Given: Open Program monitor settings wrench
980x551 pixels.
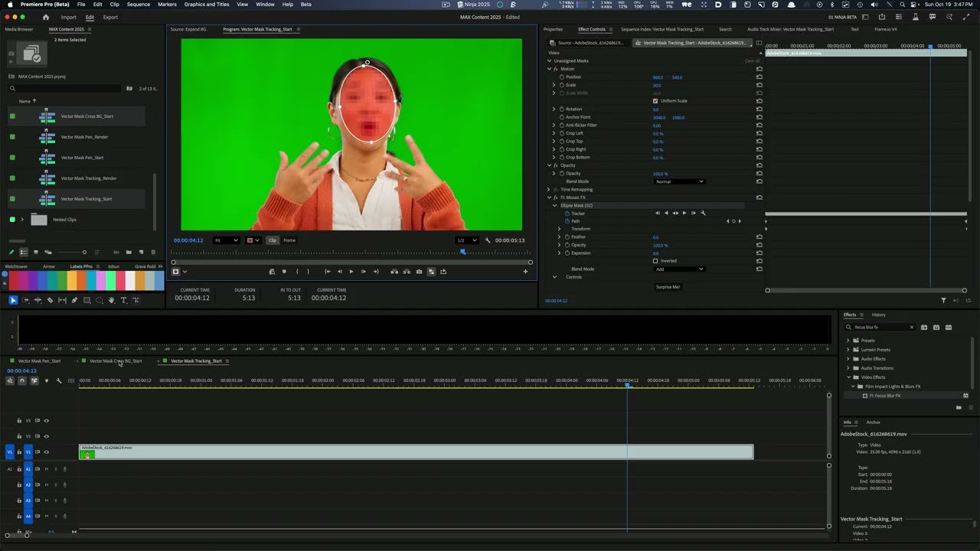Looking at the screenshot, I should point(488,240).
